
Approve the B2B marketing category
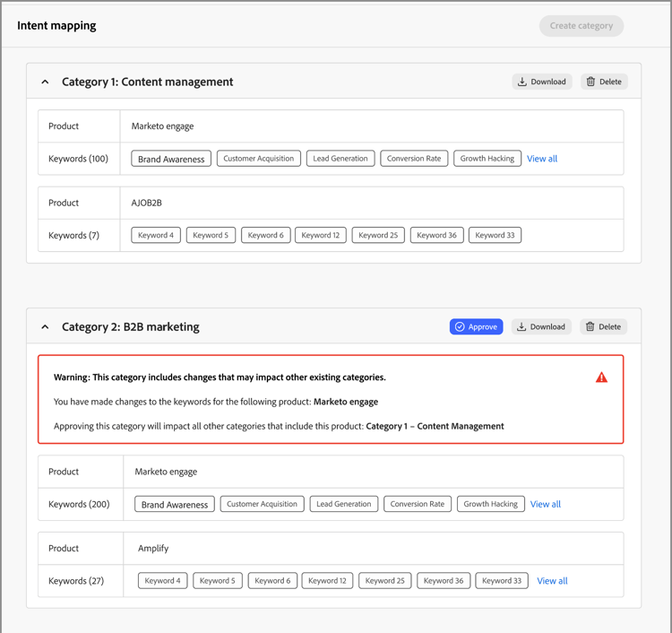pyautogui.click(x=476, y=327)
